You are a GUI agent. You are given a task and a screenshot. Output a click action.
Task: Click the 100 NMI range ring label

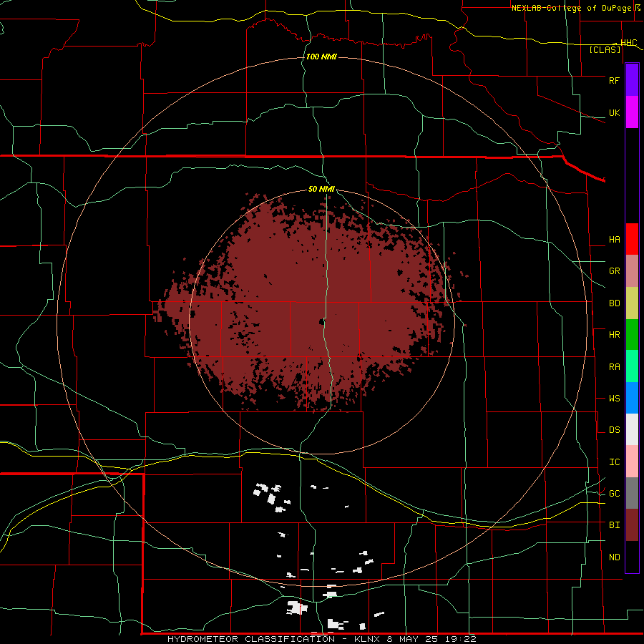[x=321, y=57]
